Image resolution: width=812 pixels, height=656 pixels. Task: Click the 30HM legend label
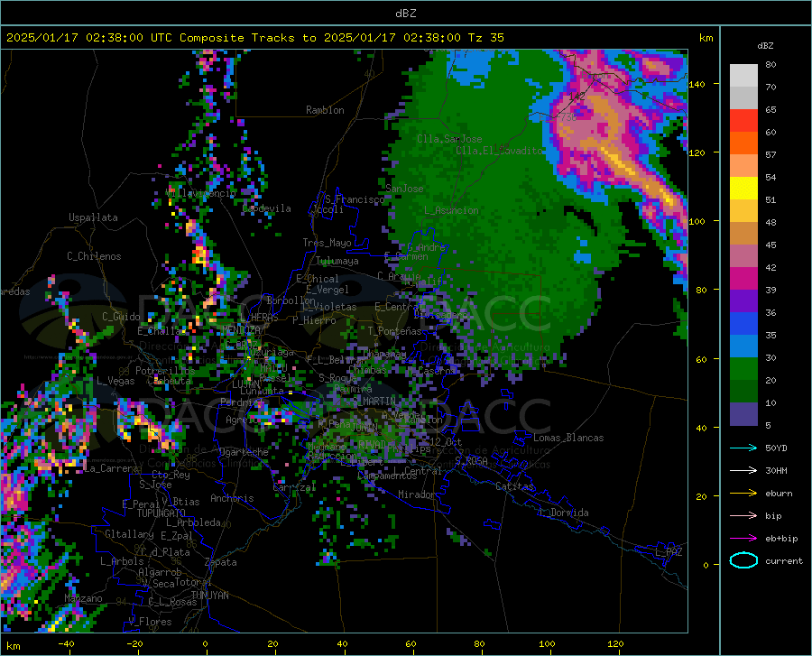click(x=776, y=471)
